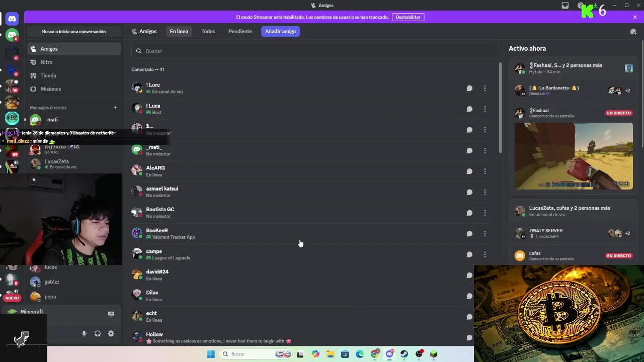This screenshot has width=644, height=362.
Task: Send message icon for azmael katsui
Action: click(469, 192)
